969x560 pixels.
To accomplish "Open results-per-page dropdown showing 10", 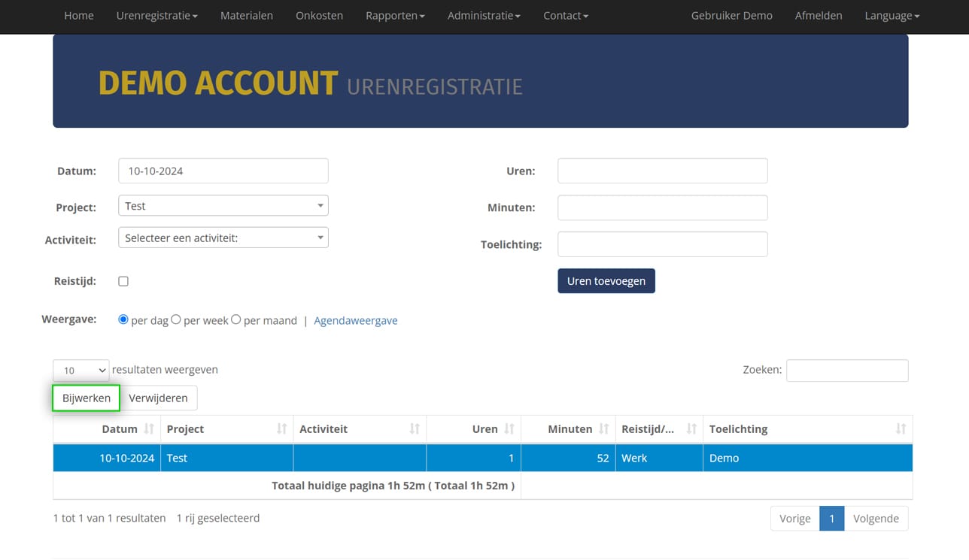I will click(x=81, y=371).
